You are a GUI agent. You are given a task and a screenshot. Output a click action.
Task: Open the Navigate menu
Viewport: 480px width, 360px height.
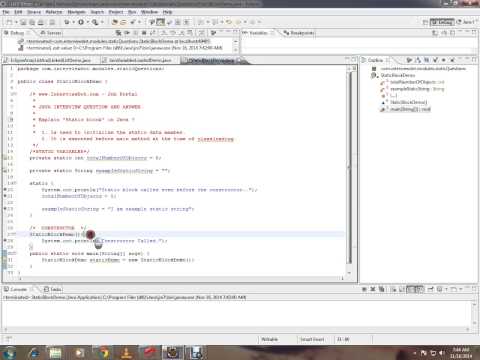click(x=76, y=12)
